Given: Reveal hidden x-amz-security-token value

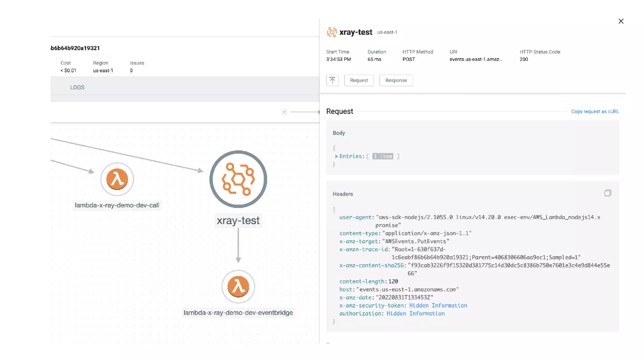Looking at the screenshot, I should coord(438,305).
